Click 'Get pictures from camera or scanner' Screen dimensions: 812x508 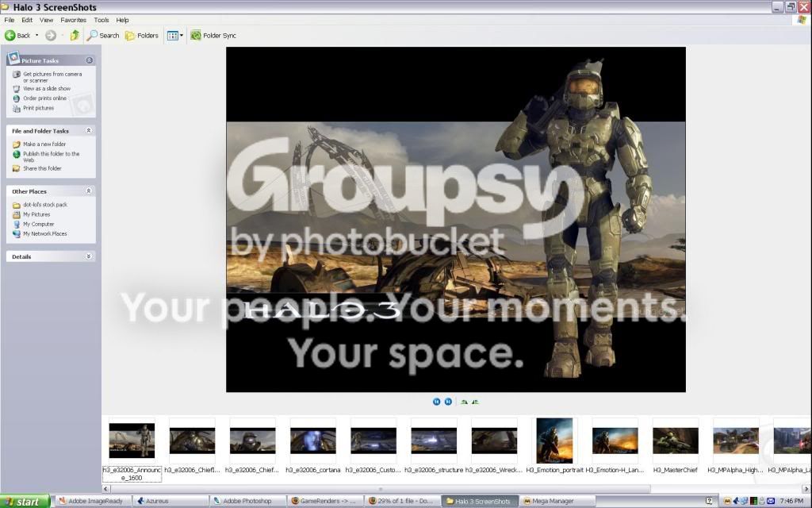[52, 77]
